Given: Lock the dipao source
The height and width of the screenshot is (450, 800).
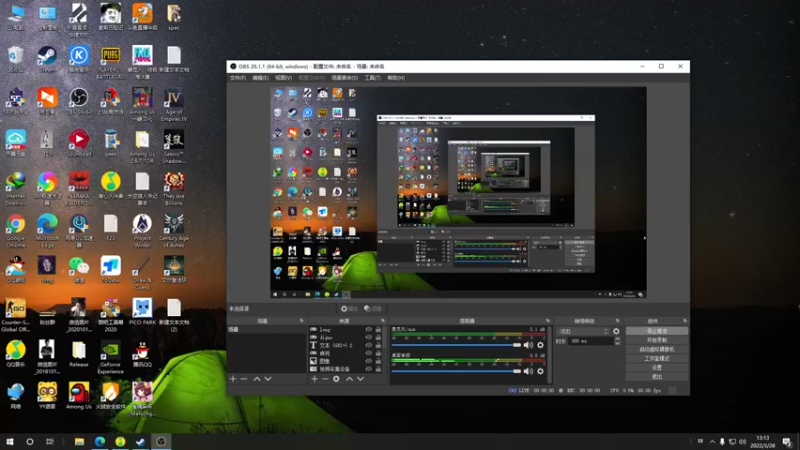Looking at the screenshot, I should pos(378,337).
